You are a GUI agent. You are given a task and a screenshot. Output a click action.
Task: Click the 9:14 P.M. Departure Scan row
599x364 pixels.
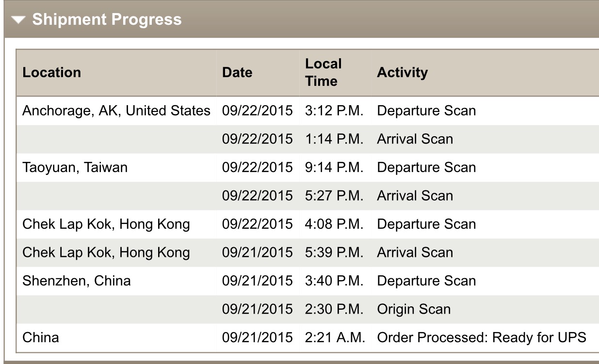pyautogui.click(x=308, y=168)
